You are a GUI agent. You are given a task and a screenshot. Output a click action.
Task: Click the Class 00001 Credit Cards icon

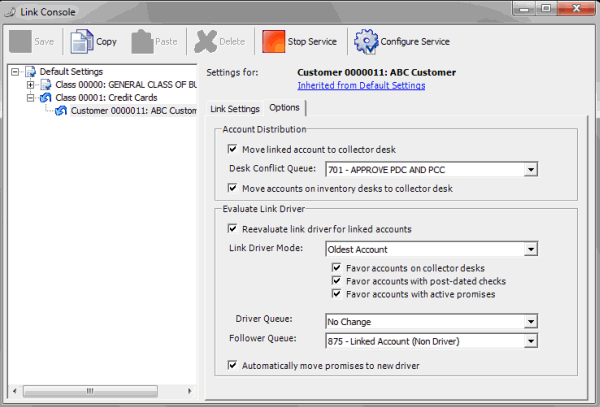46,98
